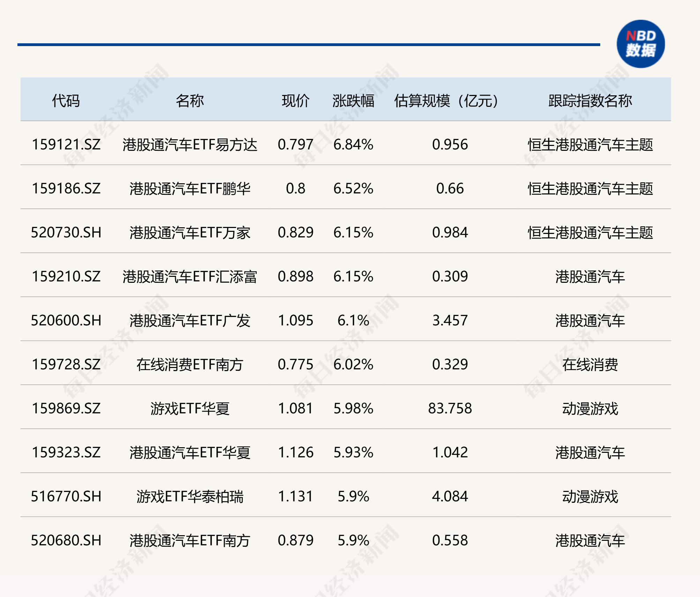Click the name 在线消费ETF南方

(190, 364)
